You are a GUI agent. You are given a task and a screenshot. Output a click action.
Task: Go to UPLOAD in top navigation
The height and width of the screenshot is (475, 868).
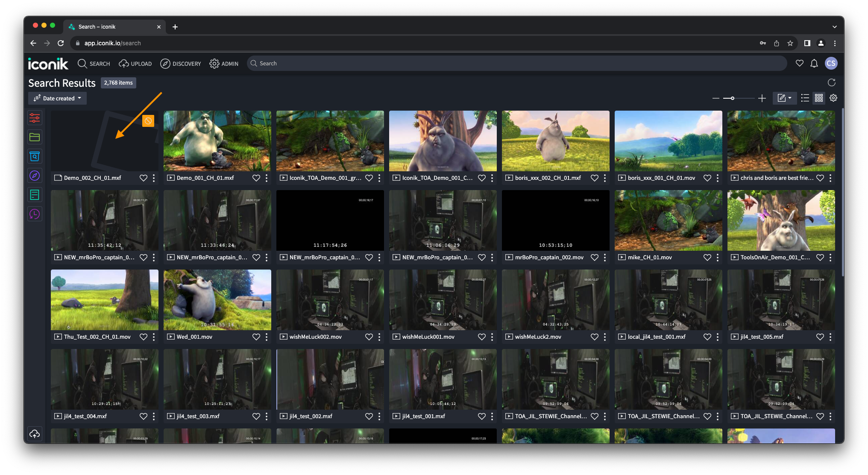tap(135, 64)
